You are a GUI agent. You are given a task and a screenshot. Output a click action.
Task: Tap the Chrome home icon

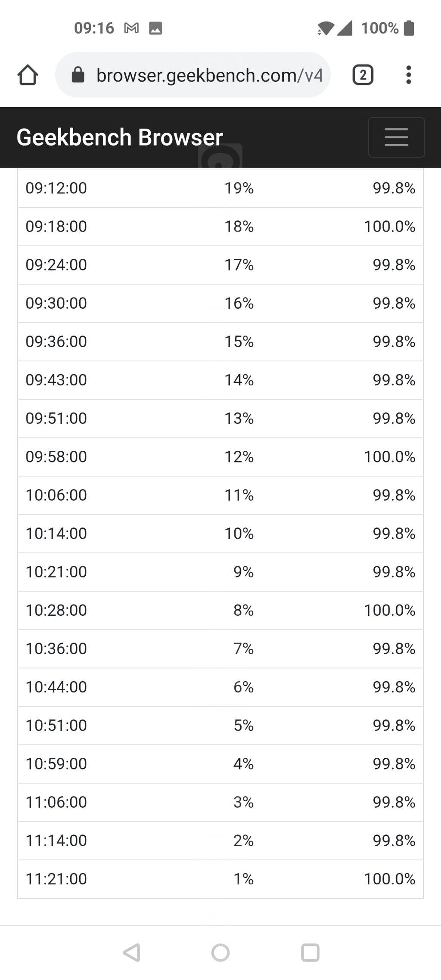point(28,75)
